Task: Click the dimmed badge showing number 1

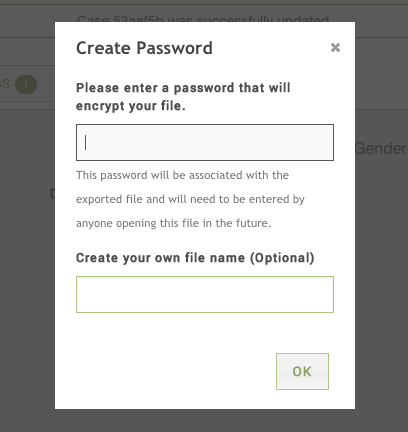Action: coord(26,84)
